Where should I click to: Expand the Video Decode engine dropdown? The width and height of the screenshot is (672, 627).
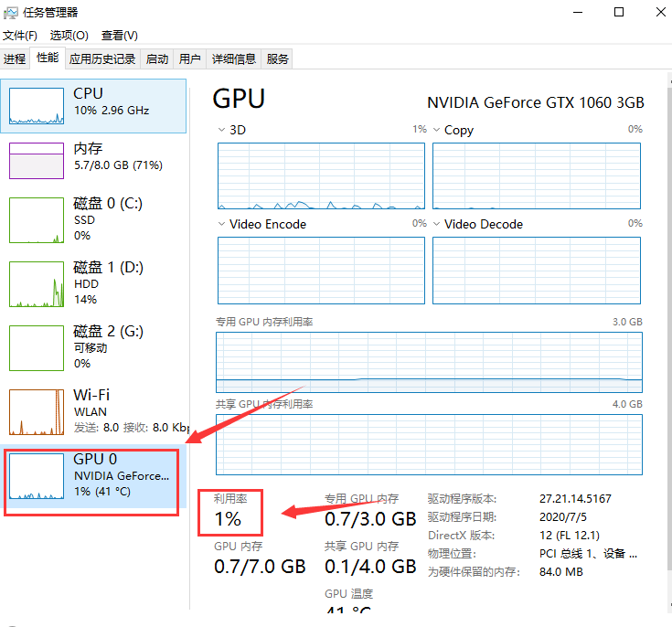(x=437, y=224)
